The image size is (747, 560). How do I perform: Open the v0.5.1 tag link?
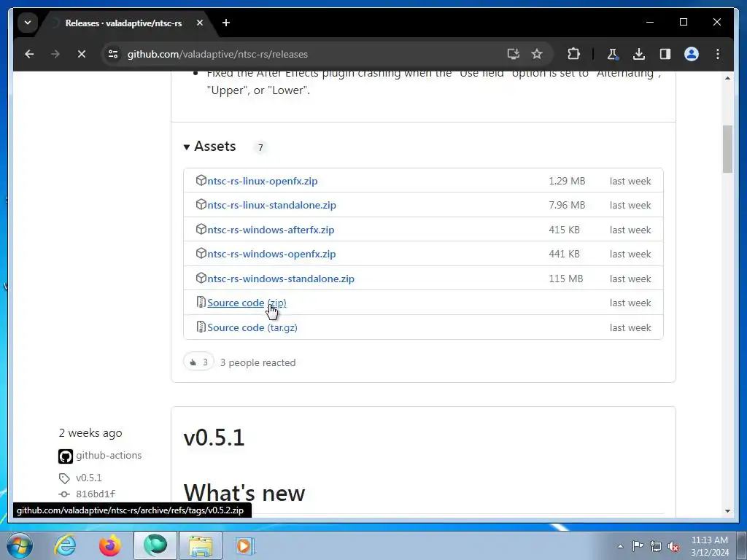[x=88, y=478]
